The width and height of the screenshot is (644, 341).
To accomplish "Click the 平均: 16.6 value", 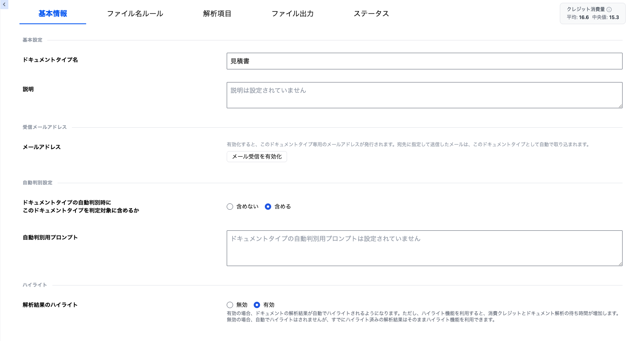I will 578,17.
